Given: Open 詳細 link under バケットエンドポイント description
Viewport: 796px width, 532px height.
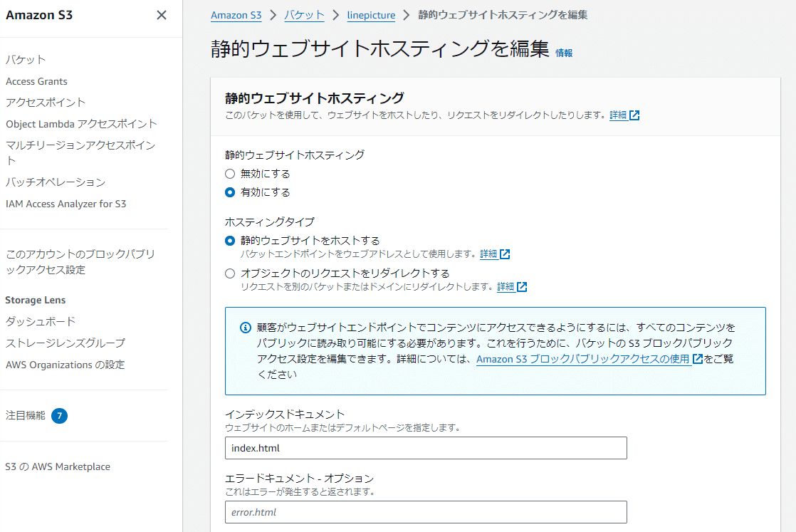Looking at the screenshot, I should click(488, 254).
